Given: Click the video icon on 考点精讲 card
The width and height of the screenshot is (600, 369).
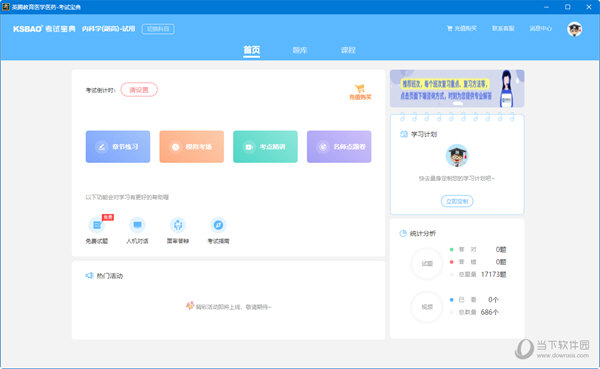Looking at the screenshot, I should pos(249,147).
